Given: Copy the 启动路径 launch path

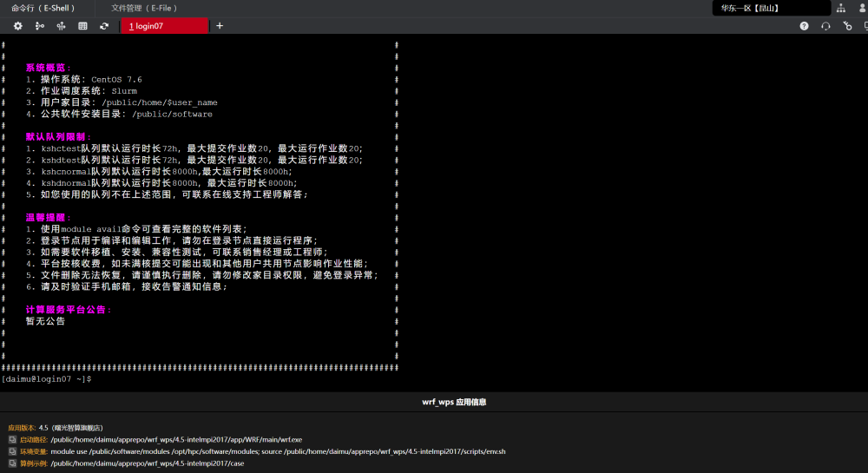Looking at the screenshot, I should [x=12, y=440].
